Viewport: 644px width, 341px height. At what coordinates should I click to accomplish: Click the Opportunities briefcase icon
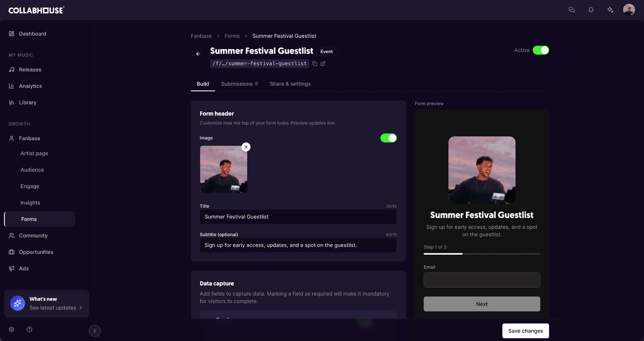coord(12,252)
